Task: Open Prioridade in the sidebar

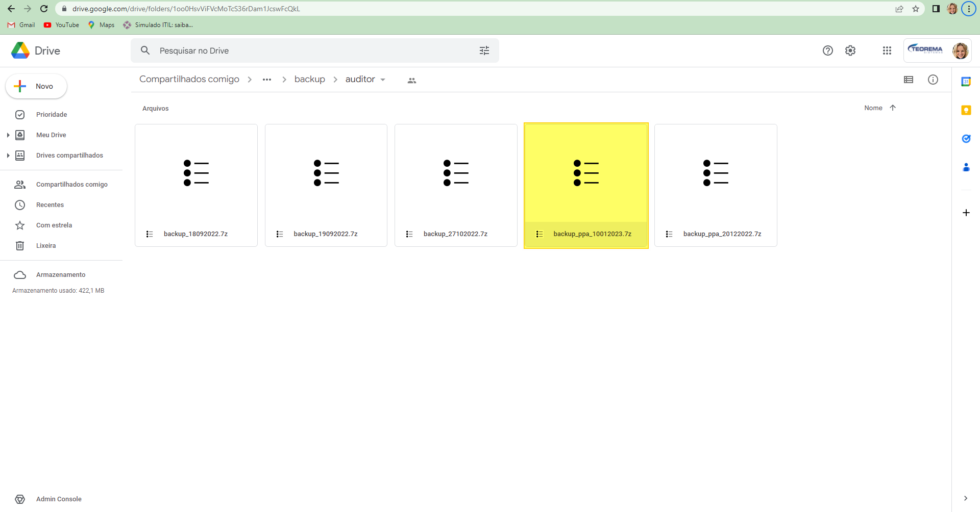Action: click(52, 115)
